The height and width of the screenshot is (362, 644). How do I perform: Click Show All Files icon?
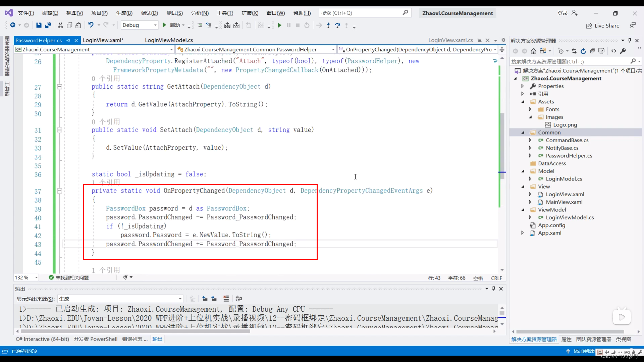[x=601, y=51]
